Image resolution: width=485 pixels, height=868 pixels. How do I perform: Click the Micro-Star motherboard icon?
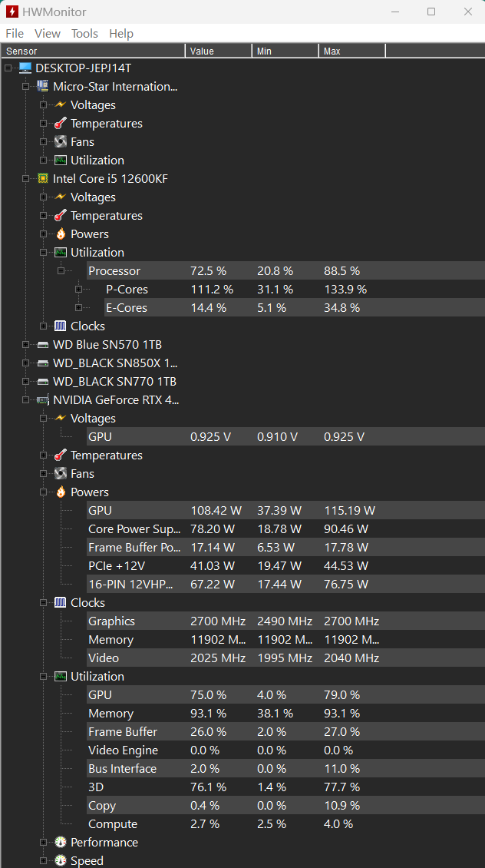click(x=42, y=86)
